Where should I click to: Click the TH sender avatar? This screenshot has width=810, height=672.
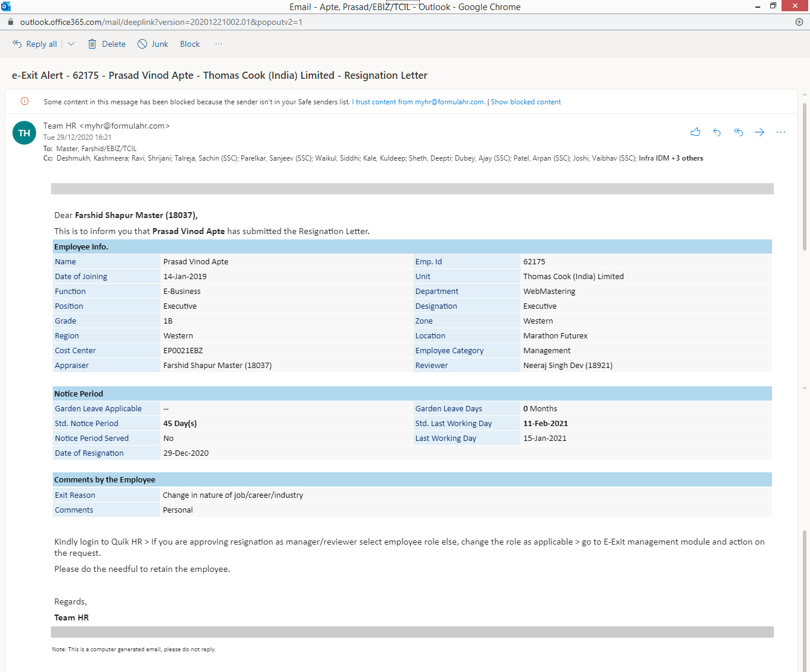pyautogui.click(x=24, y=133)
